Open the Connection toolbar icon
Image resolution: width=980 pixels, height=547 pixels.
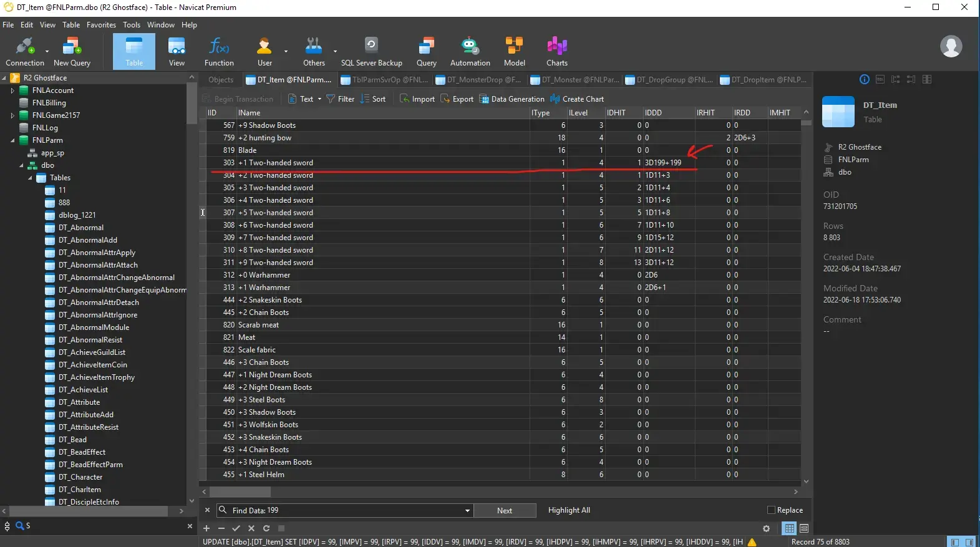pos(24,51)
